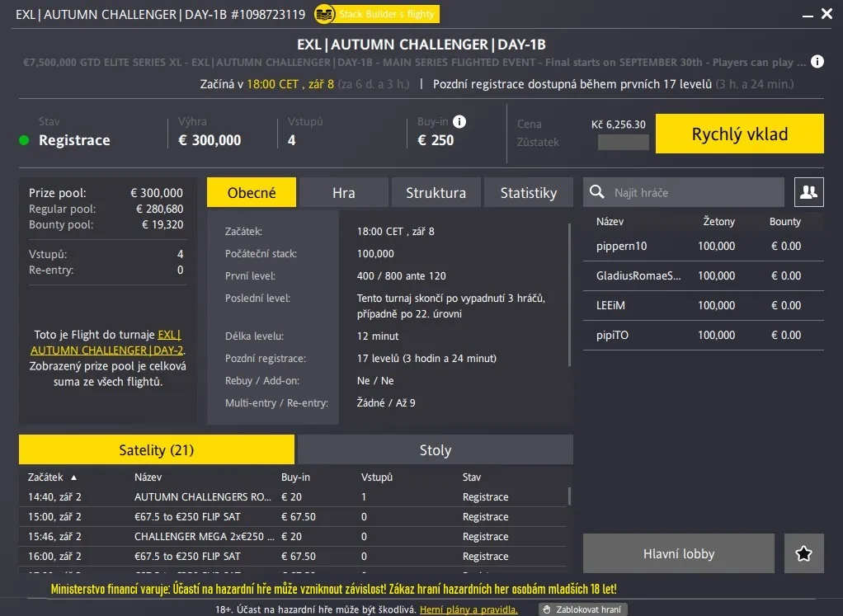
Task: Sort satellites by Stav header
Action: 472,477
